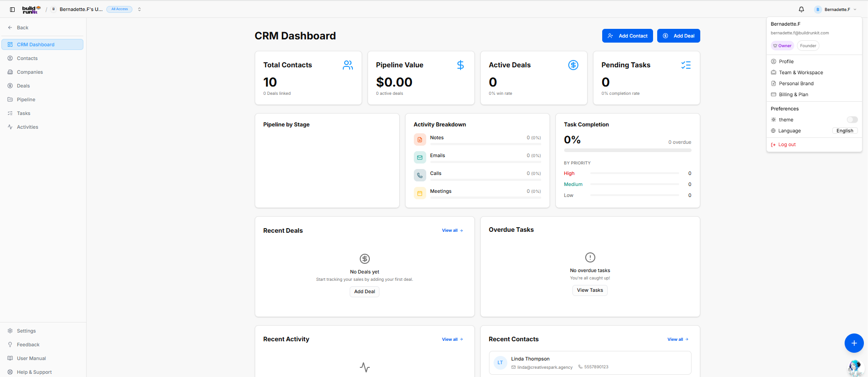Click the buildrunkit logo

(x=32, y=9)
